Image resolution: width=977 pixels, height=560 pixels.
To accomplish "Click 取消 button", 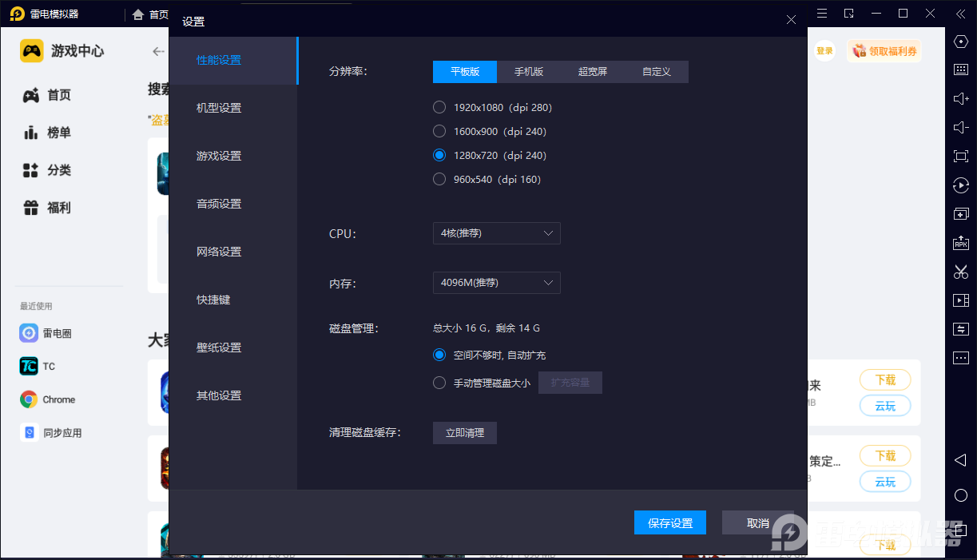I will (x=758, y=523).
